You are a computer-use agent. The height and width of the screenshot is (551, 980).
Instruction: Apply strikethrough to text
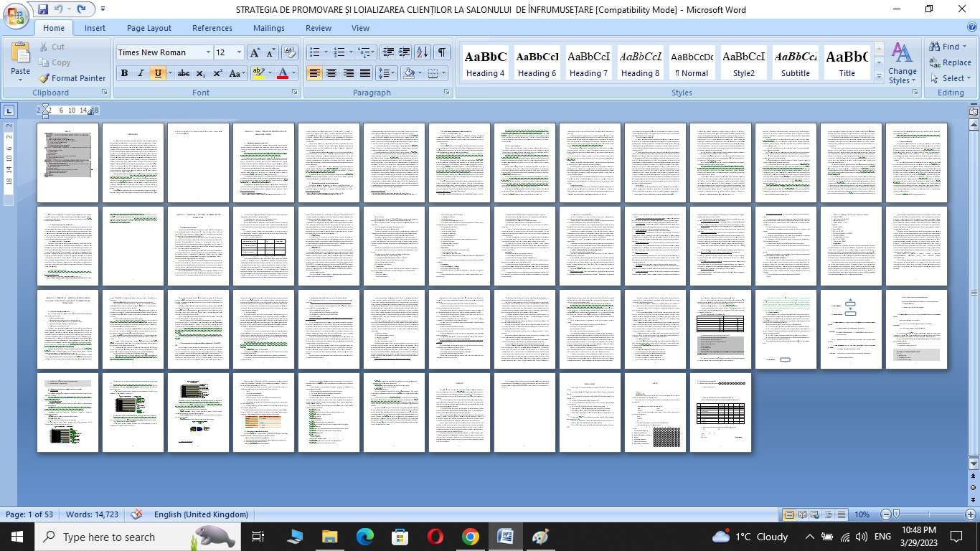tap(183, 73)
